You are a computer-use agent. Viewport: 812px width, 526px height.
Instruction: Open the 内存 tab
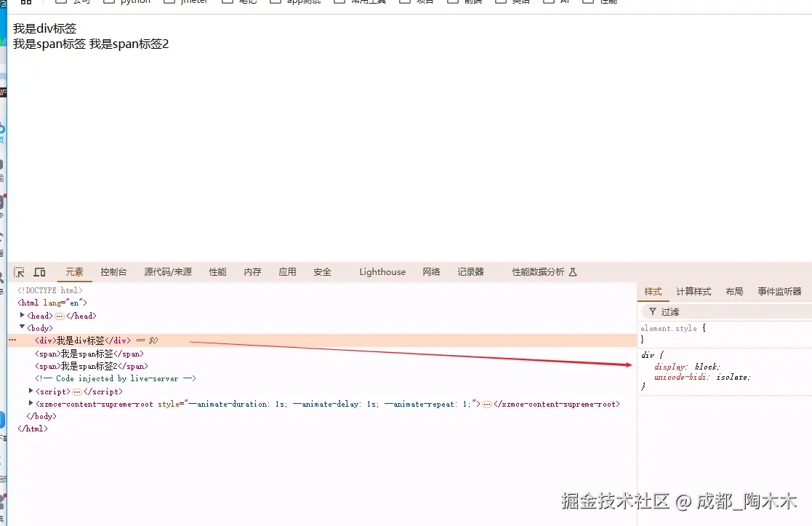pyautogui.click(x=253, y=272)
